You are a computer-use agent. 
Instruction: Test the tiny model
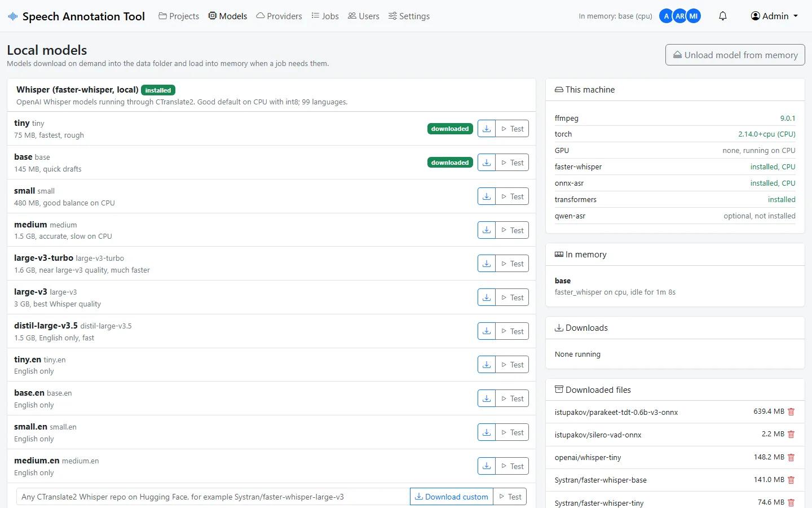[x=512, y=129]
